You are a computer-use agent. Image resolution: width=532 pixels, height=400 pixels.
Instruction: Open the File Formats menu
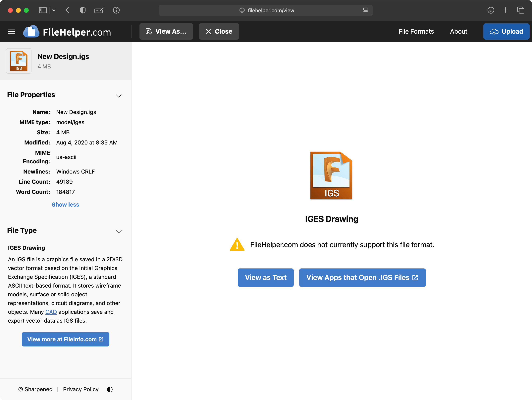(416, 31)
